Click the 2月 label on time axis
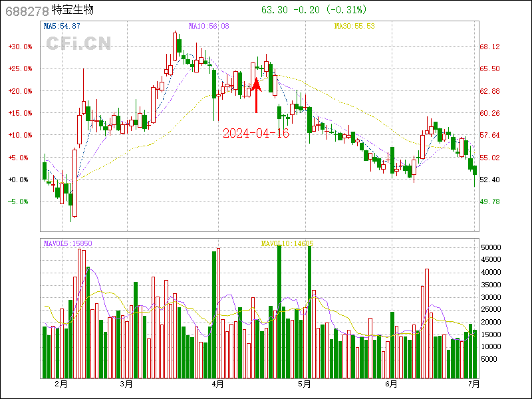This screenshot has width=532, height=399. pyautogui.click(x=61, y=384)
